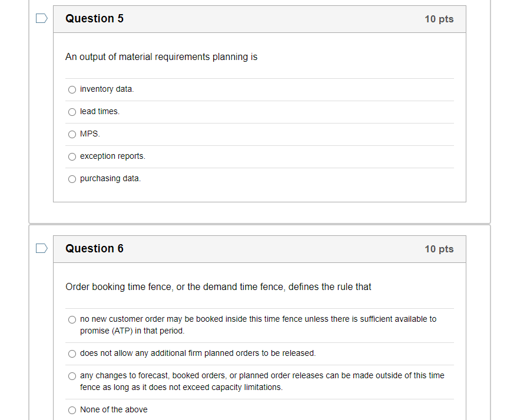
Task: Click the "exception reports." answer text
Action: coord(112,156)
